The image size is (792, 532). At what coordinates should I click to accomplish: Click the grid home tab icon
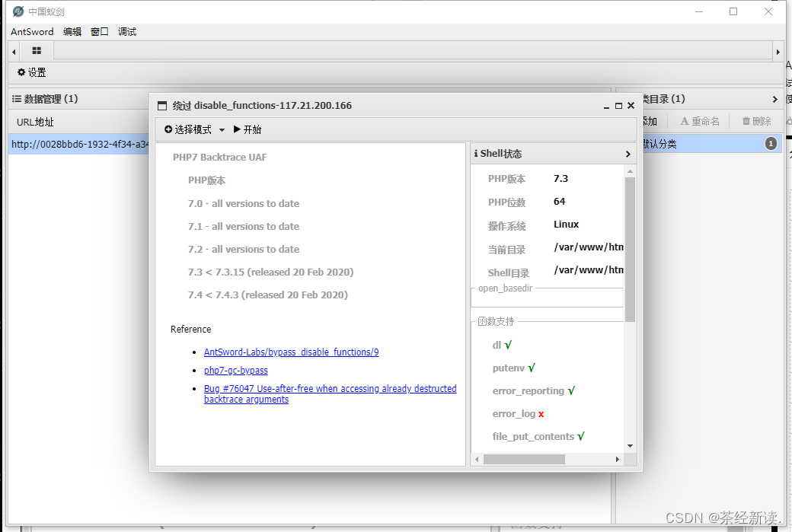37,51
